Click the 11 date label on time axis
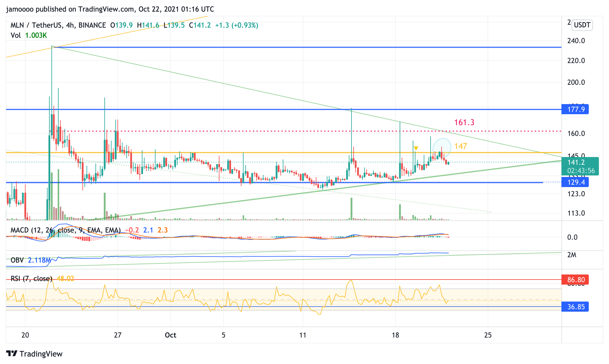This screenshot has height=364, width=609. point(302,335)
